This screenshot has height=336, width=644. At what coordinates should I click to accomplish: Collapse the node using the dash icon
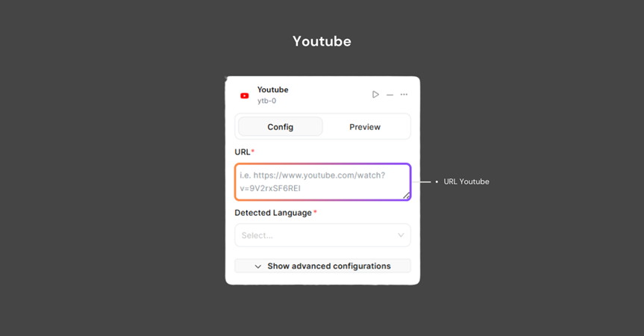390,95
